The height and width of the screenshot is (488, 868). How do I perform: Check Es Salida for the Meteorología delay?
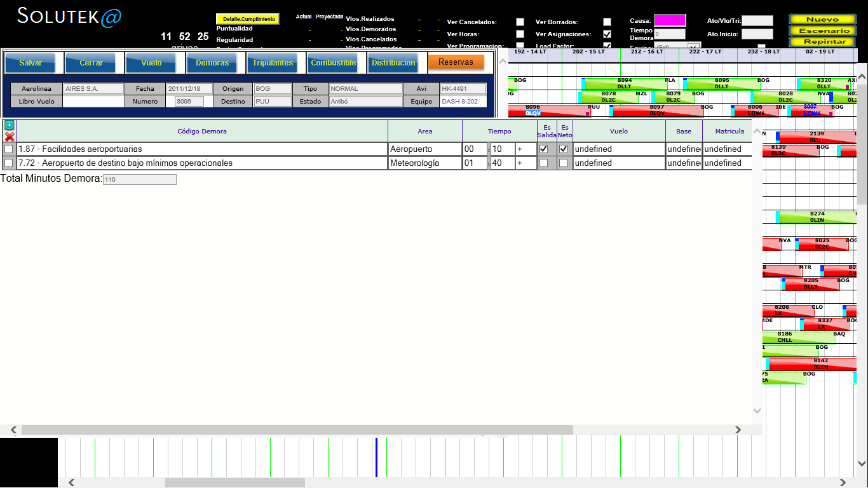pos(543,163)
